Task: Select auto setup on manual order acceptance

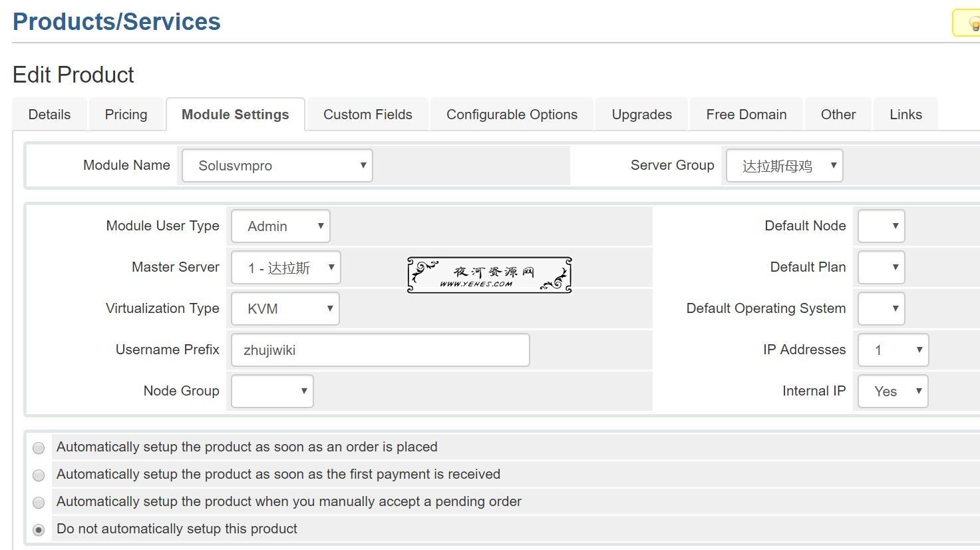Action: coord(39,503)
